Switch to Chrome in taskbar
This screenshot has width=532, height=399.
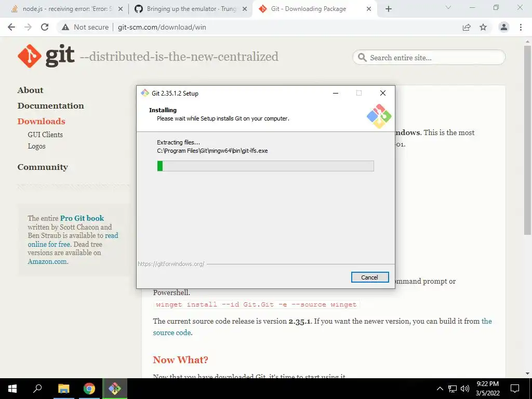coord(89,389)
